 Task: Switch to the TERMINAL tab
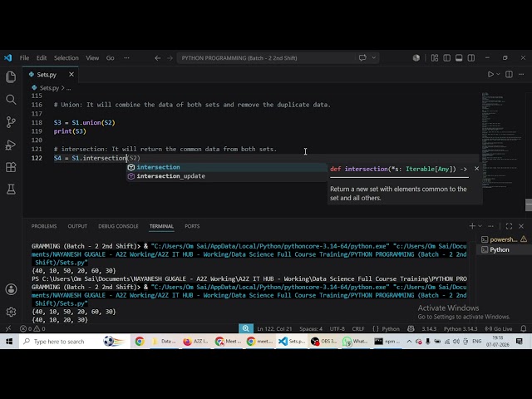(x=161, y=226)
